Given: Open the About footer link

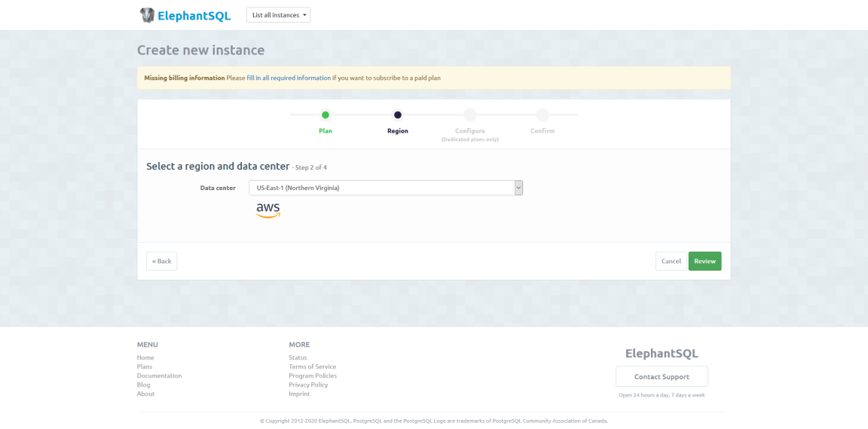Looking at the screenshot, I should 145,394.
